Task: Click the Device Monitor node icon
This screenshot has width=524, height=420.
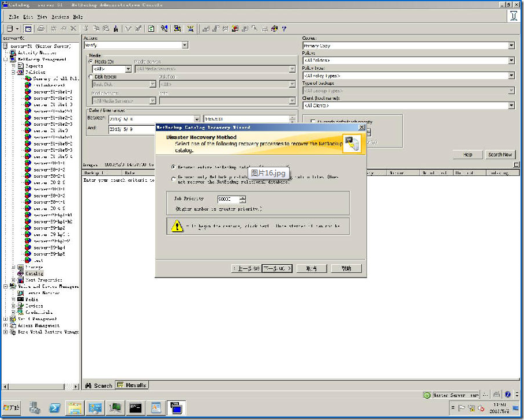Action: pyautogui.click(x=21, y=293)
